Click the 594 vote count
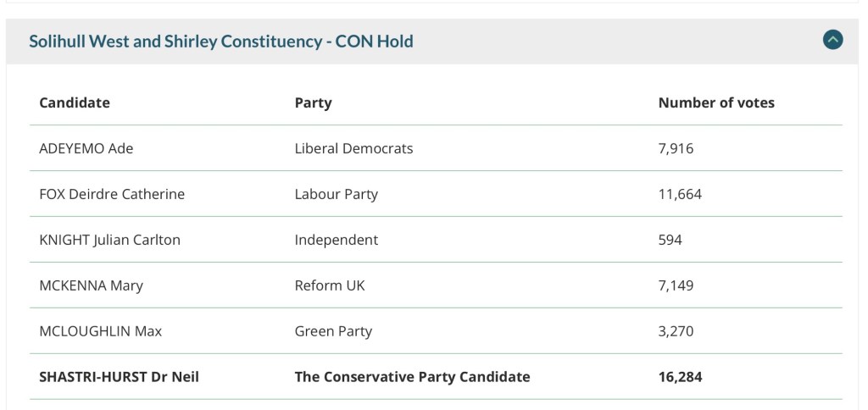868x410 pixels. pyautogui.click(x=670, y=240)
